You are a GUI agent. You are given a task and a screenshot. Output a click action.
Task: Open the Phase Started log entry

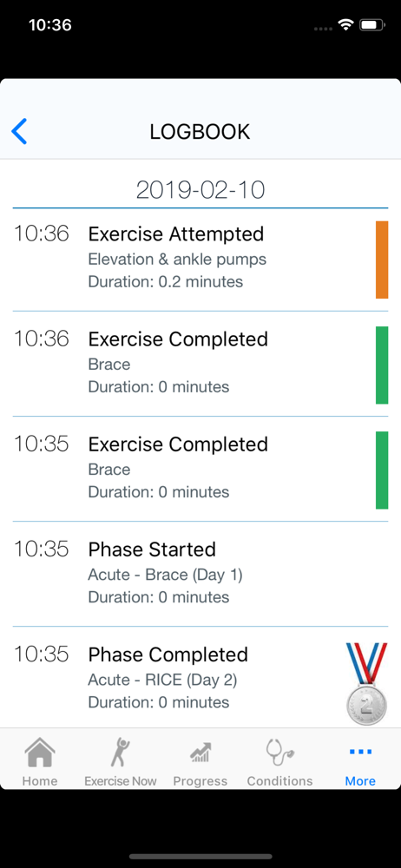[x=200, y=574]
